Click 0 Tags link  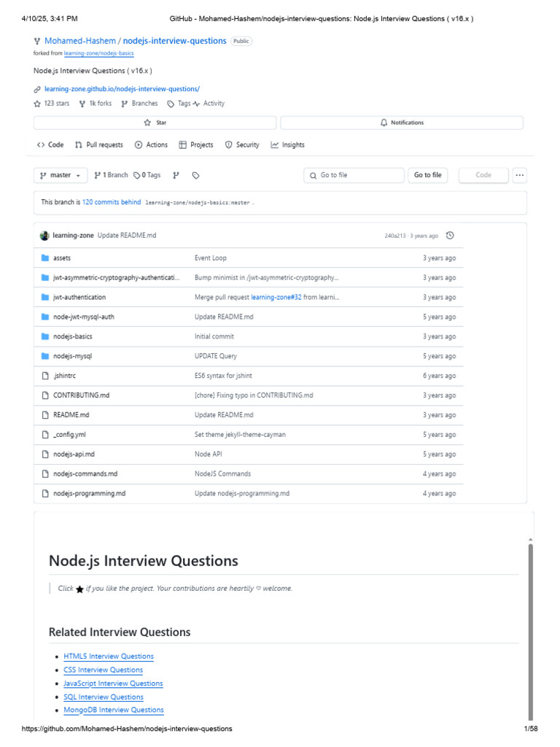click(147, 175)
